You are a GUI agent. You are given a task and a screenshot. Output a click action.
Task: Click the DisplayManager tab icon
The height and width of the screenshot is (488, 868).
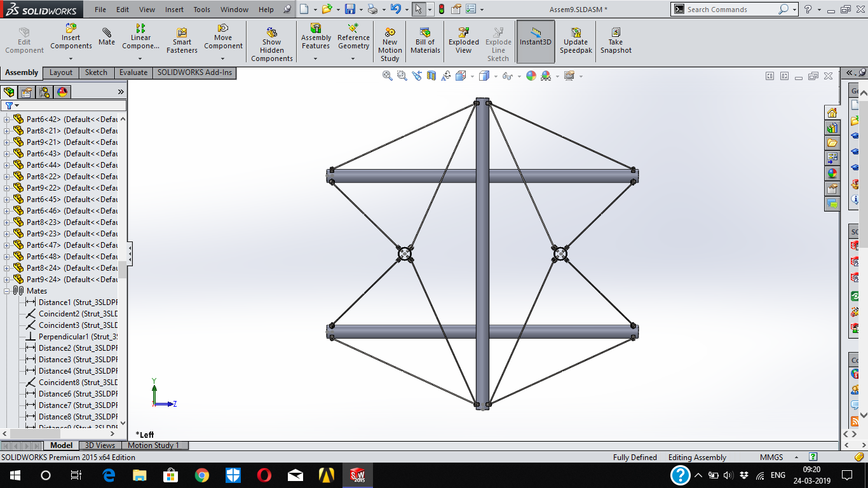coord(62,92)
